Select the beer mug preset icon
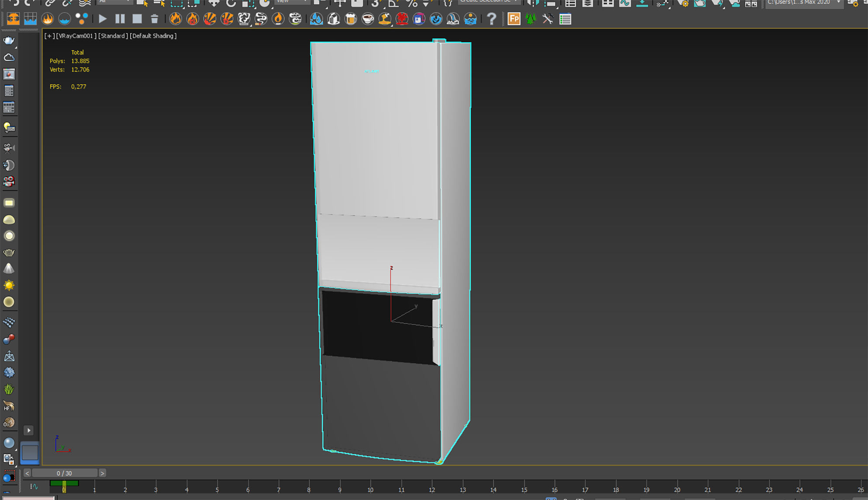The height and width of the screenshot is (500, 868). click(x=351, y=19)
